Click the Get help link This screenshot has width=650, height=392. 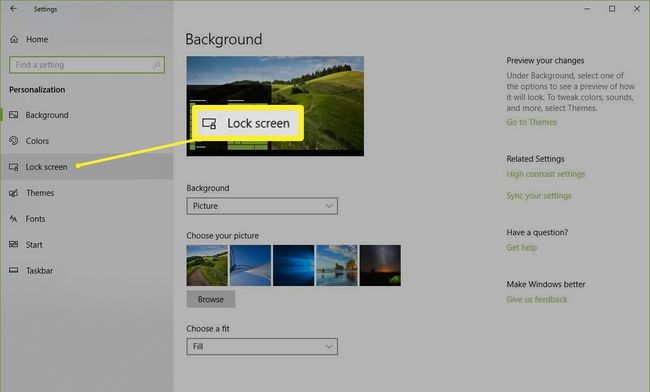521,247
